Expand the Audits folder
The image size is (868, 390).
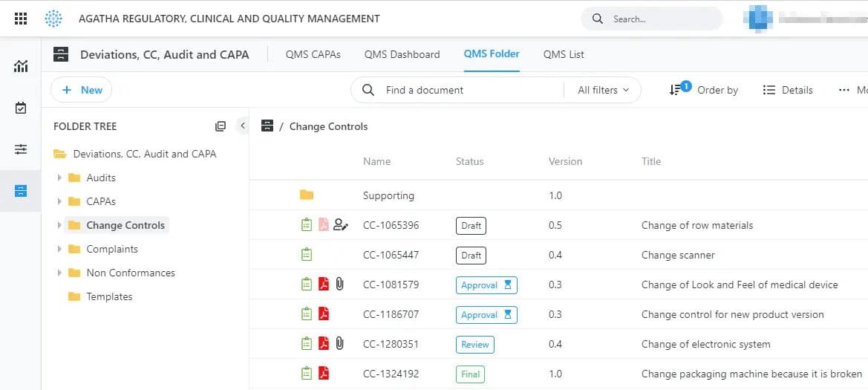coord(59,178)
